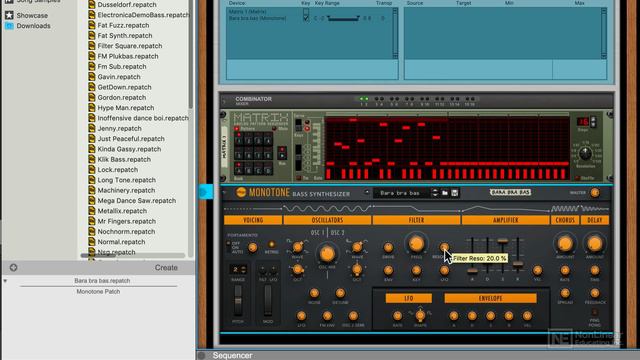Click the Mod wheel
The width and height of the screenshot is (640, 360).
[268, 300]
